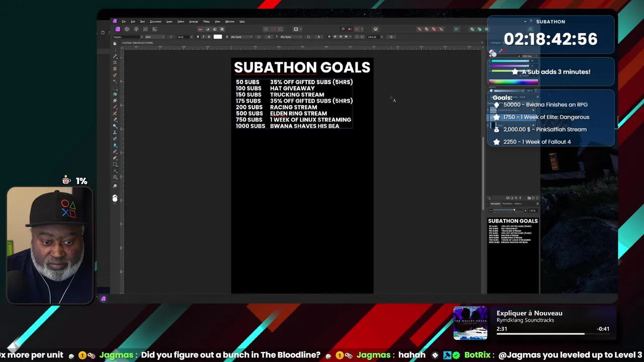Toggle ligatures fi button
The image size is (644, 362).
point(391,37)
